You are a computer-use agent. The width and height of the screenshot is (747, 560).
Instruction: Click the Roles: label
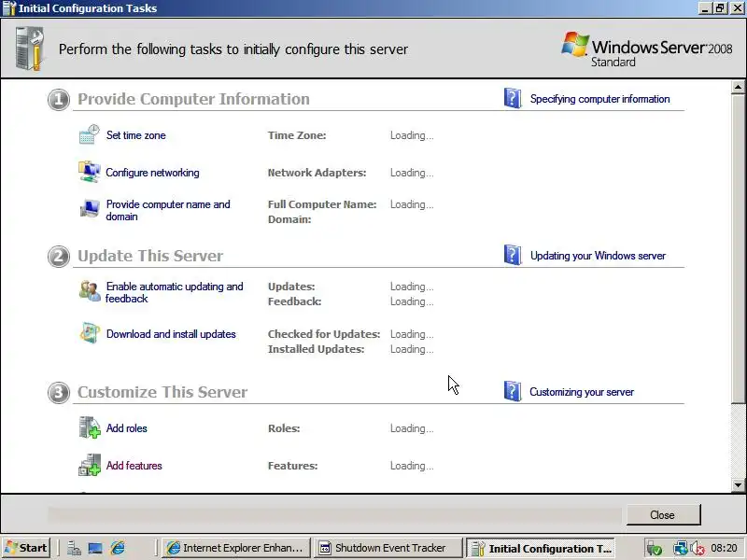(x=284, y=428)
